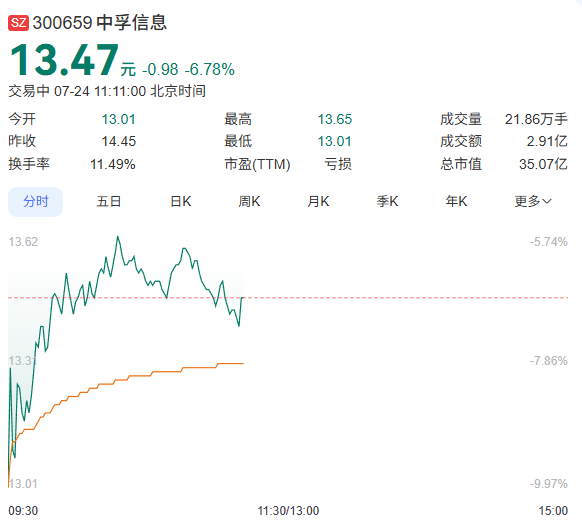Click the -7.86% axis label

549,361
